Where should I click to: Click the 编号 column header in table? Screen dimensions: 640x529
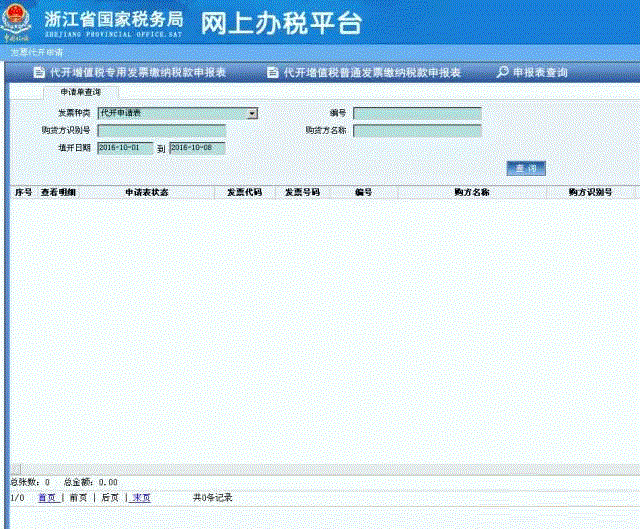363,192
